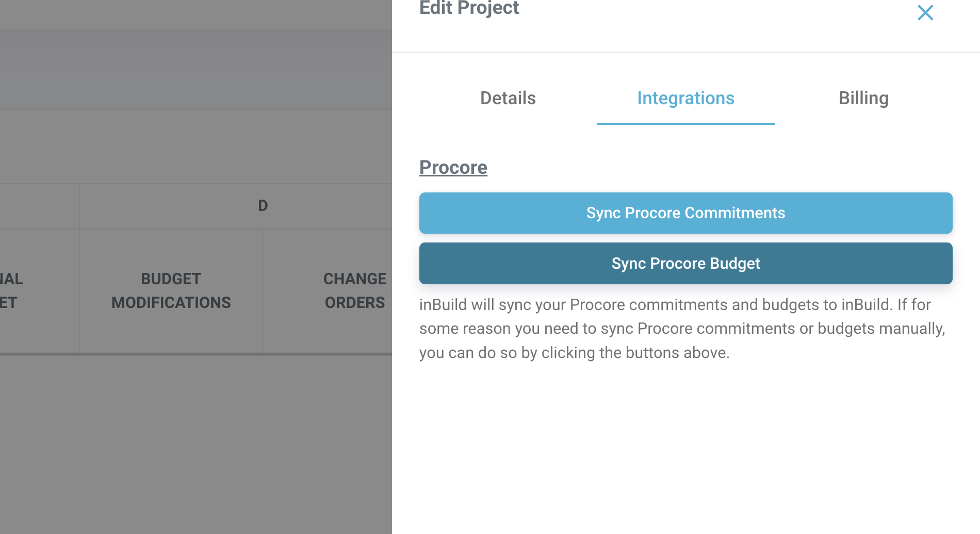The width and height of the screenshot is (980, 534).
Task: Open the Billing tab
Action: click(x=863, y=98)
